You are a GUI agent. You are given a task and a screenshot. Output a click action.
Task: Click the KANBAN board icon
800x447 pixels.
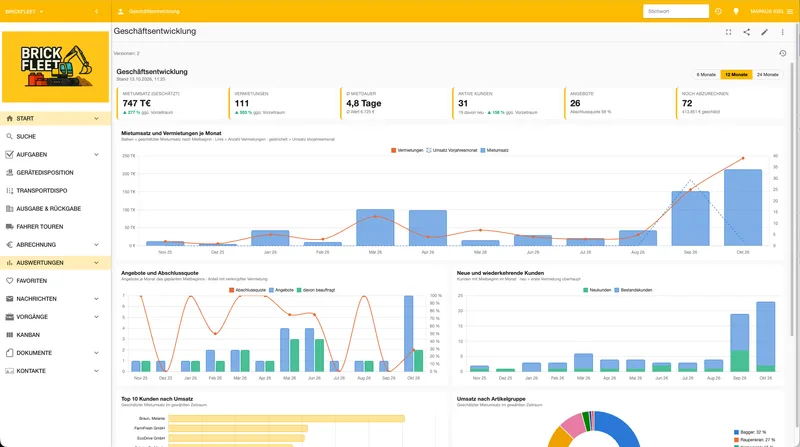pyautogui.click(x=9, y=335)
